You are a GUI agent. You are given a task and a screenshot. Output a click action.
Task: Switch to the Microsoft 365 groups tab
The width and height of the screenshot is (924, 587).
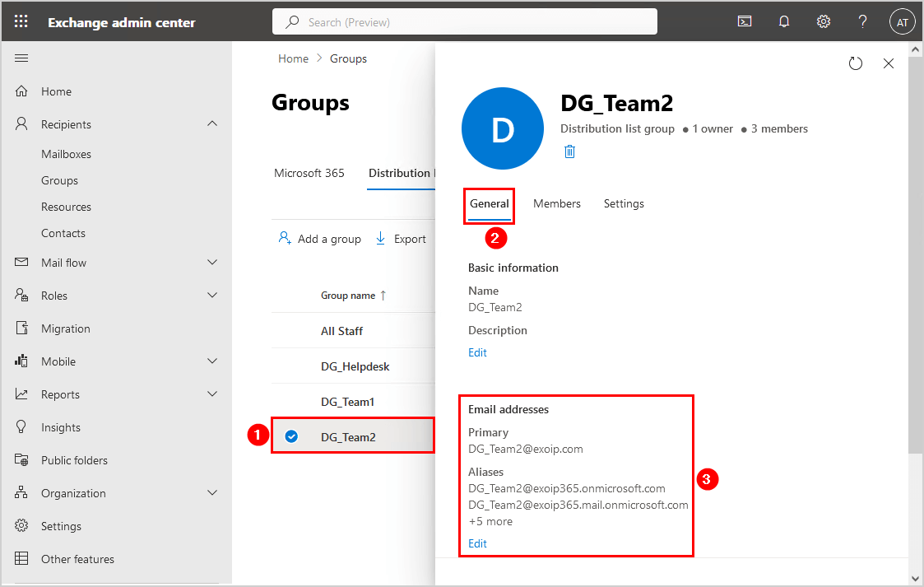(x=309, y=173)
